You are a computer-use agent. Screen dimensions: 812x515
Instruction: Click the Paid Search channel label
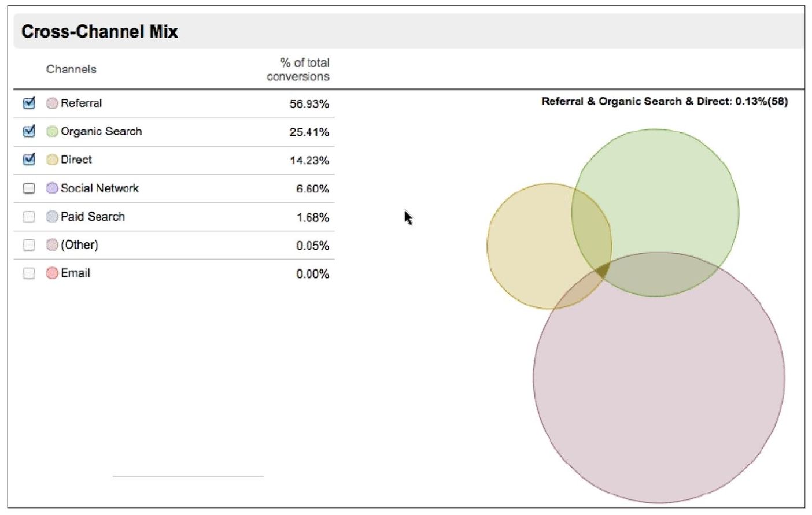[93, 217]
